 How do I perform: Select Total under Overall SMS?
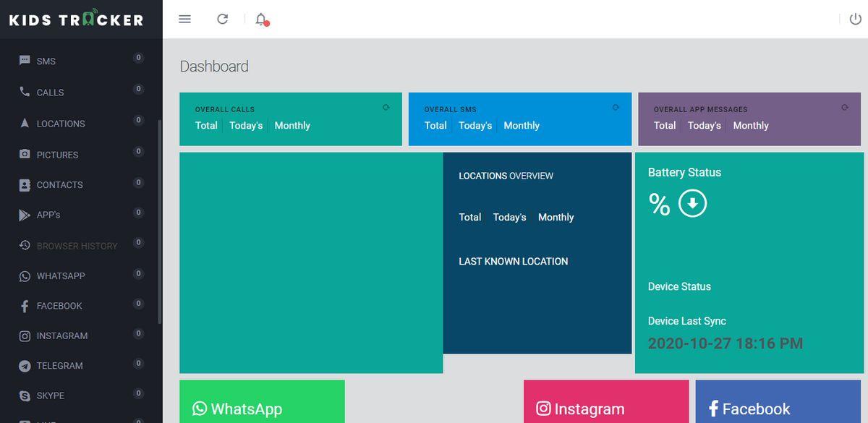[x=435, y=125]
